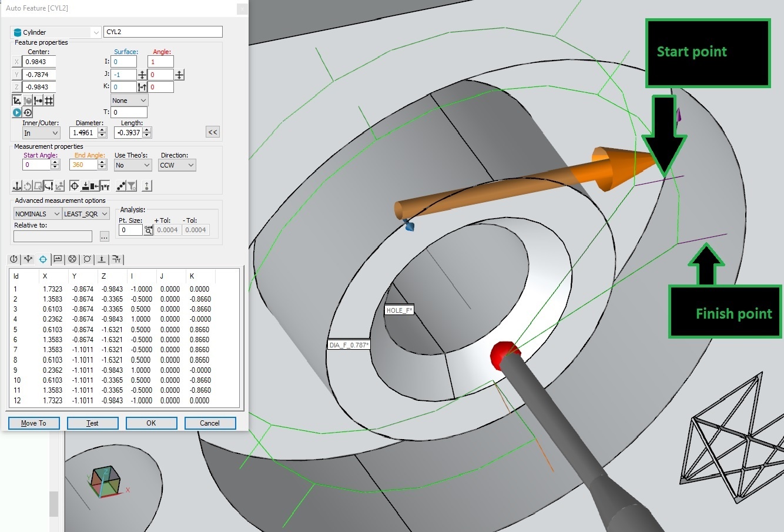Screen dimensions: 784x532
Task: Collapse the dialog with the << button
Action: coord(213,132)
